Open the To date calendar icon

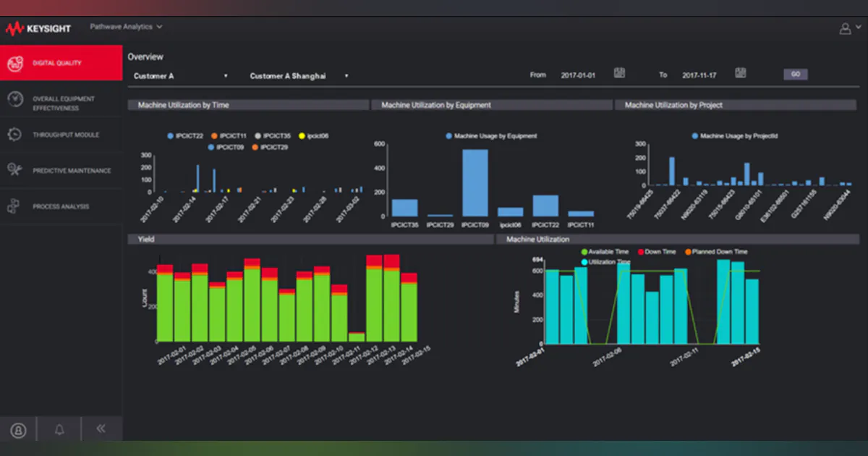(x=740, y=72)
